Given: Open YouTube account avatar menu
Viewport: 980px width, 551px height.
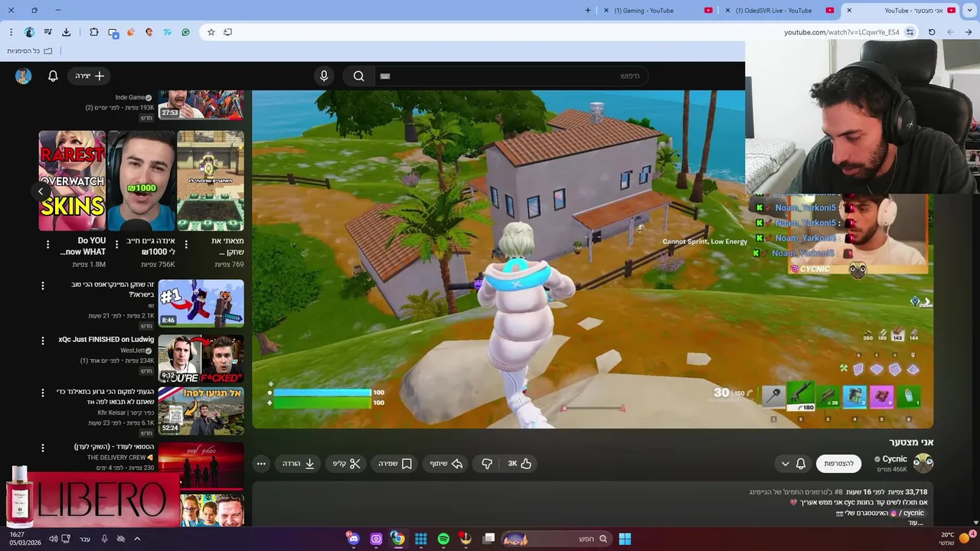Looking at the screenshot, I should tap(24, 76).
